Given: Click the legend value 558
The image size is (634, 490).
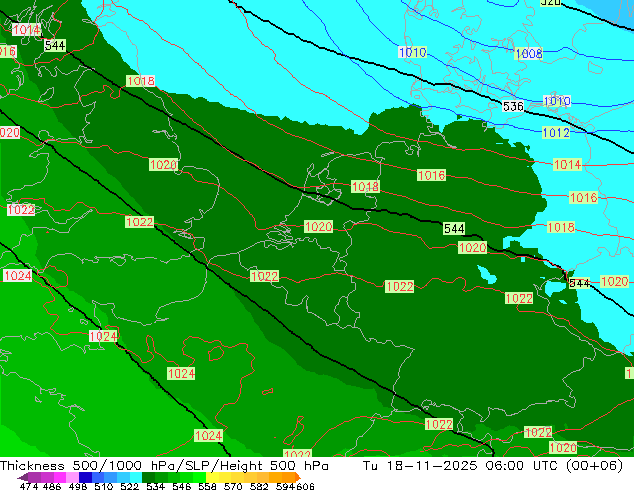Looking at the screenshot, I should tap(207, 486).
